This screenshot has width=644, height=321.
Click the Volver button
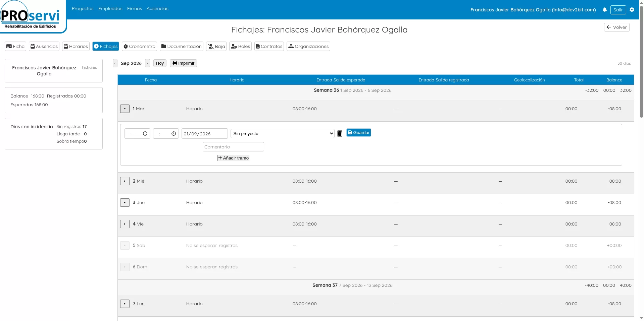pyautogui.click(x=616, y=27)
